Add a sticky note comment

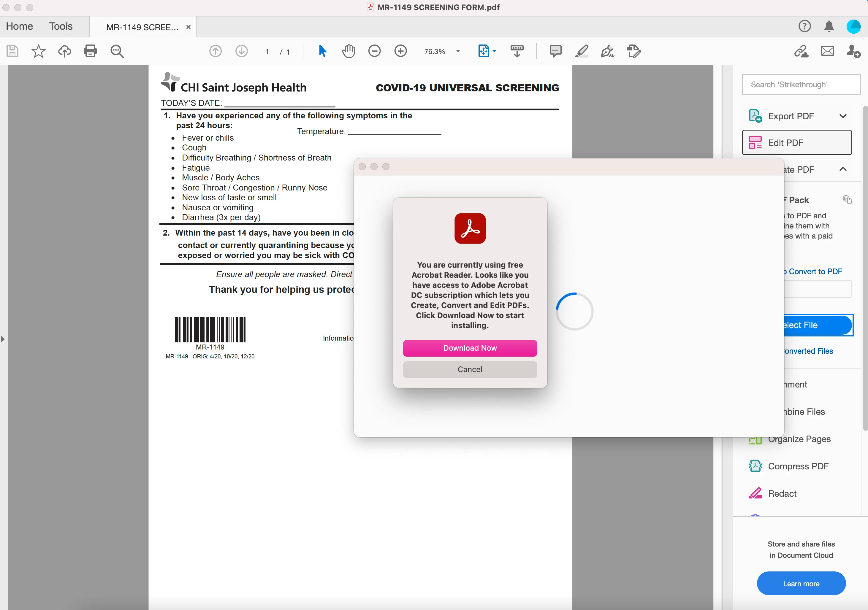555,51
